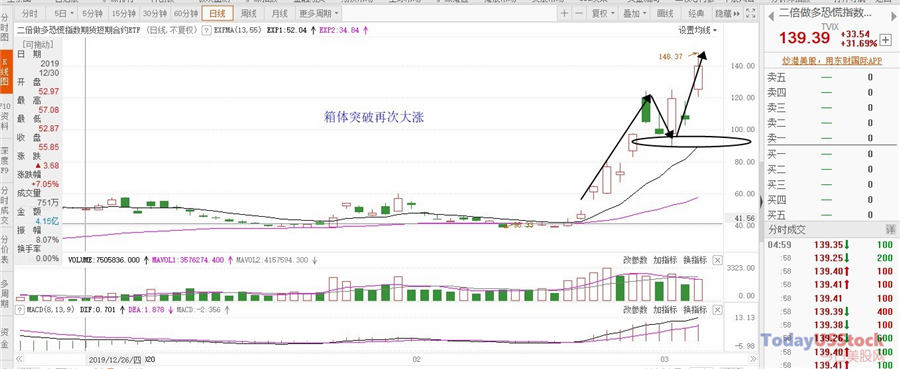The width and height of the screenshot is (900, 369).
Task: Switch to 分时 period tab
Action: pyautogui.click(x=30, y=13)
